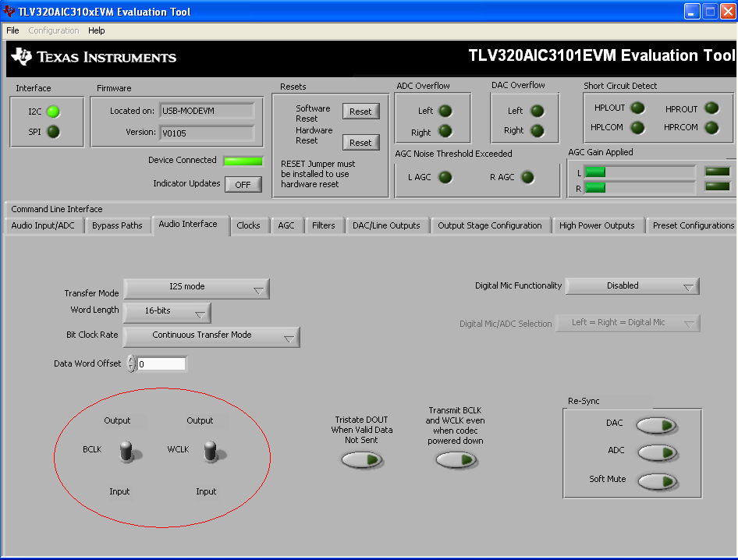Image resolution: width=738 pixels, height=560 pixels.
Task: Switch to the Filters tab
Action: point(323,225)
